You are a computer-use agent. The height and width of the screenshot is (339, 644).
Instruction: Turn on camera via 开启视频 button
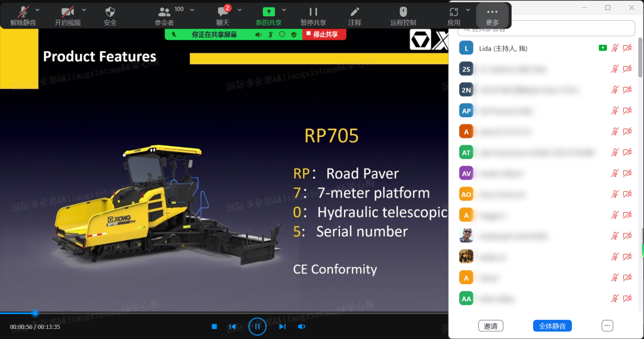coord(67,12)
